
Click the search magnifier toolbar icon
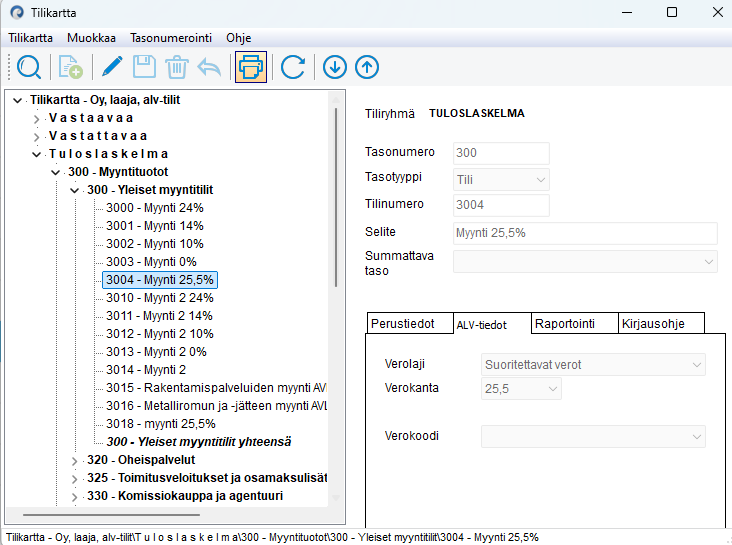pyautogui.click(x=29, y=67)
